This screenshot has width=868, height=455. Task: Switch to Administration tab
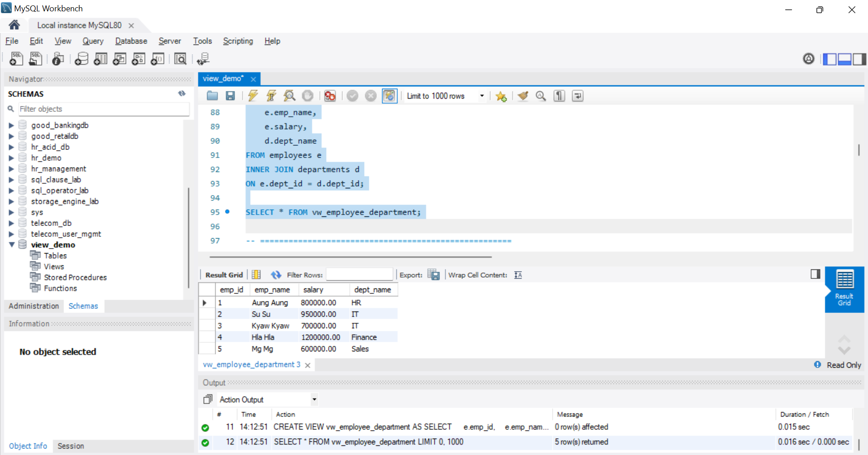click(x=34, y=306)
